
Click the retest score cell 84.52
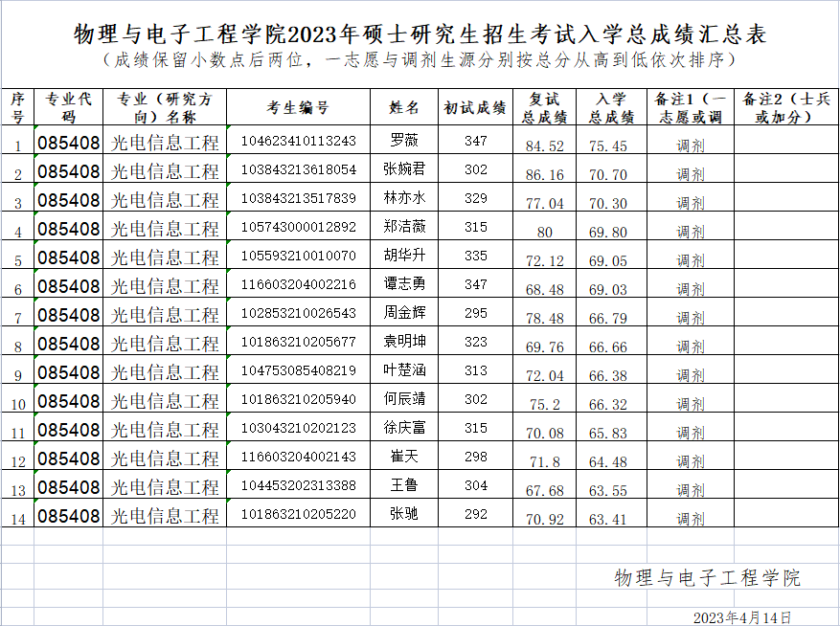click(544, 146)
